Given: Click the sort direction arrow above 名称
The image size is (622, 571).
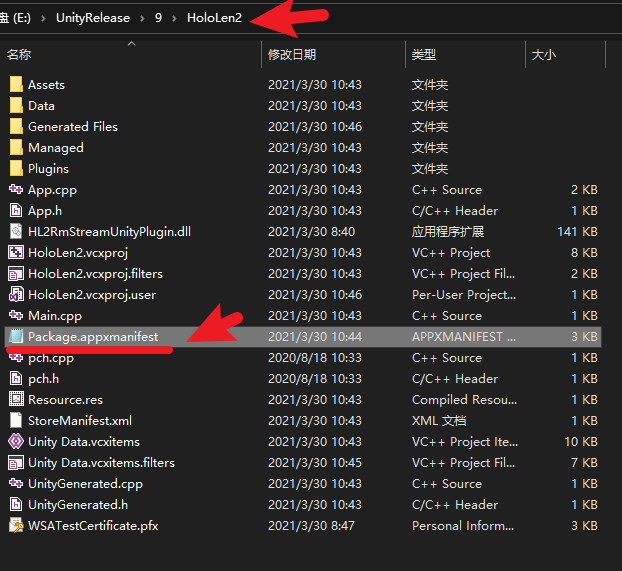Looking at the screenshot, I should click(132, 43).
